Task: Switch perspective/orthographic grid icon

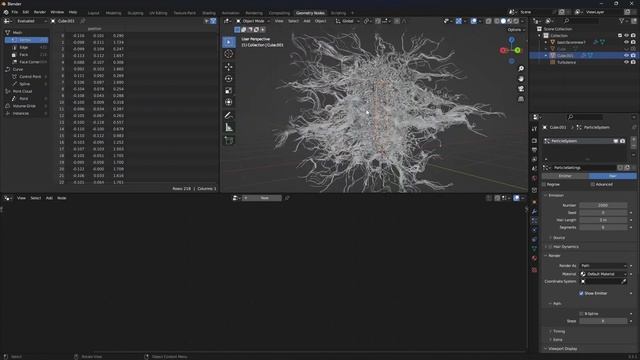Action: [521, 99]
